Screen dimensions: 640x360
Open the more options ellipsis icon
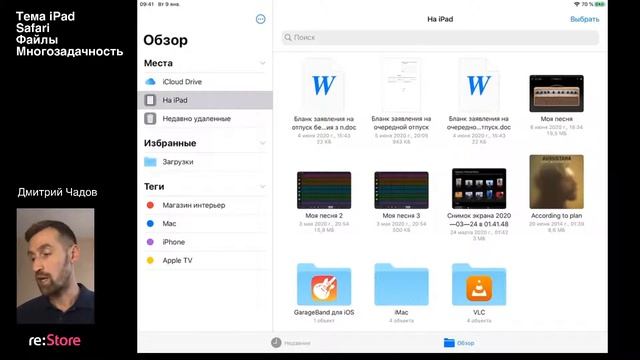pyautogui.click(x=260, y=19)
